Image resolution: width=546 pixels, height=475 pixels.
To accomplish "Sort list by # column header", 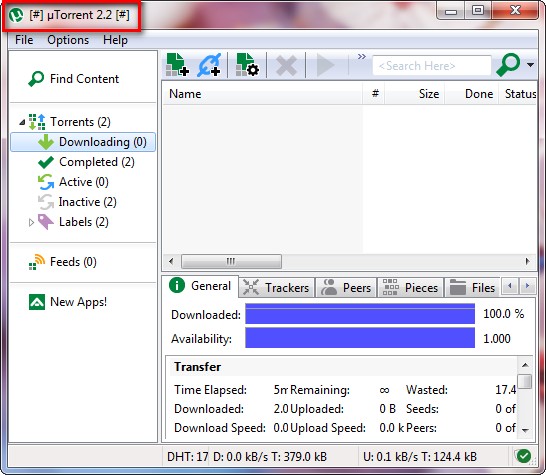I will 375,94.
